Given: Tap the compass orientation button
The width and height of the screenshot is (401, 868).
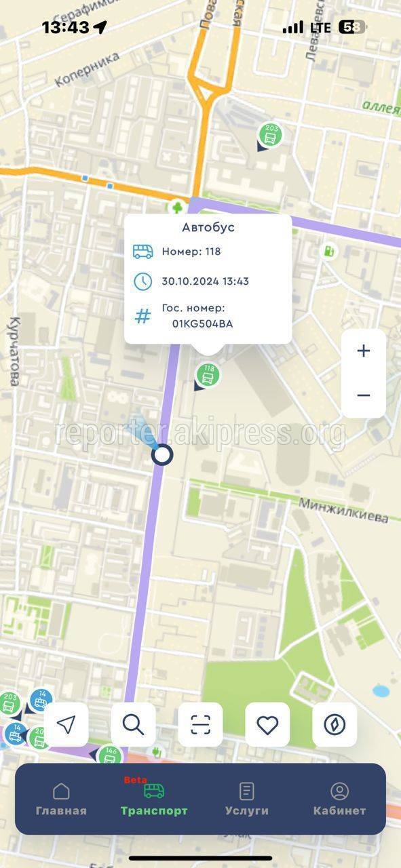Looking at the screenshot, I should pyautogui.click(x=335, y=724).
